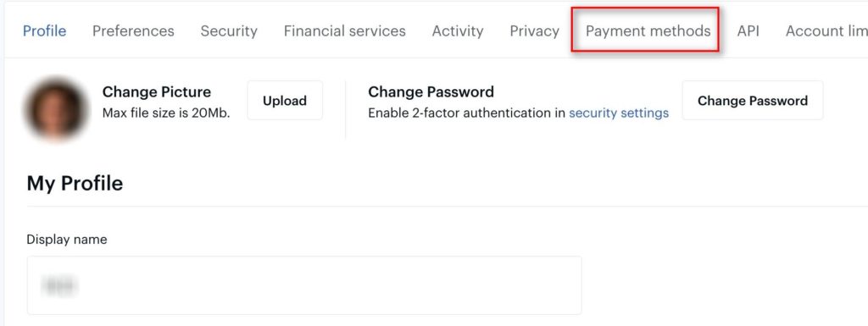Switch to the API tab
The image size is (868, 326).
748,31
